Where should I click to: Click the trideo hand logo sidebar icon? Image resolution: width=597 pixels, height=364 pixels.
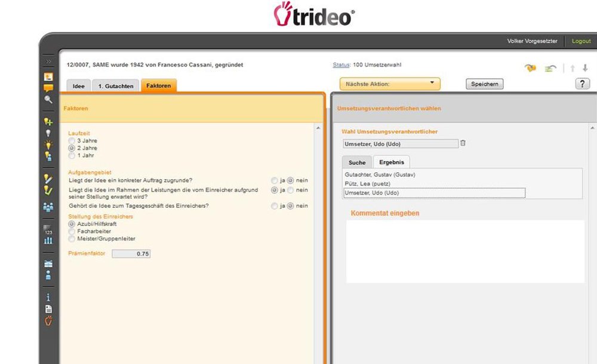pyautogui.click(x=48, y=320)
